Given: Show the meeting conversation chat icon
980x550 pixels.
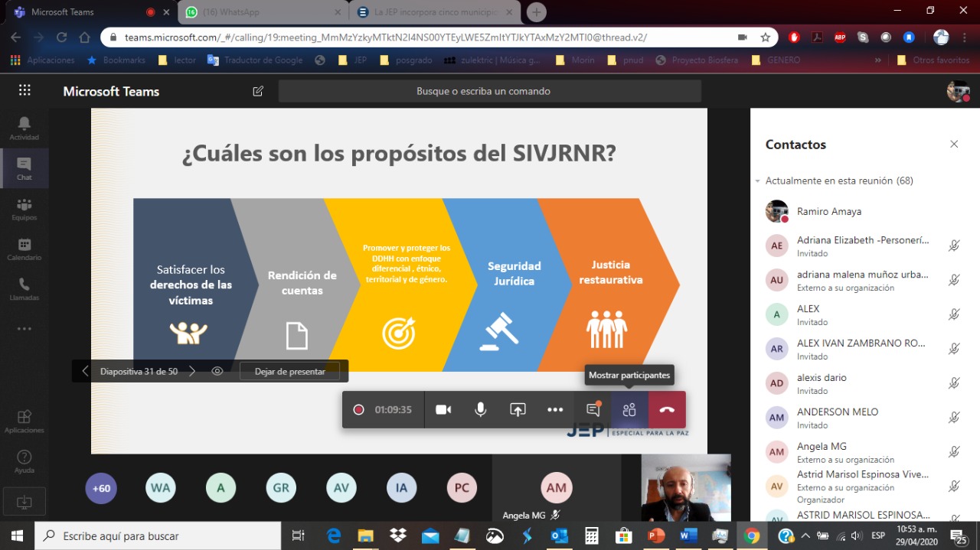Looking at the screenshot, I should [593, 410].
